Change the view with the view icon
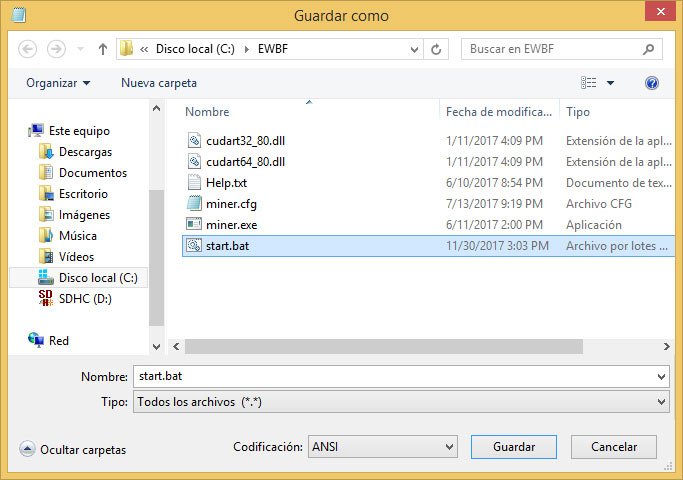The width and height of the screenshot is (683, 480). point(588,83)
